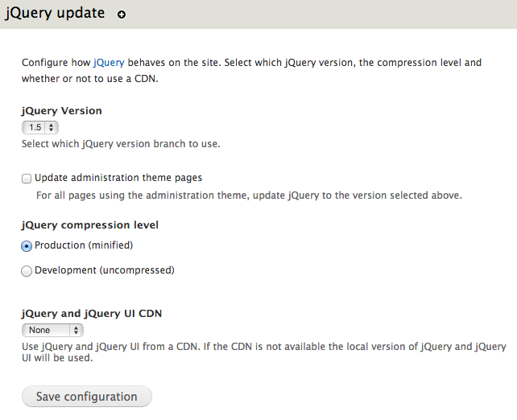Click the "jQuery compression level" heading

[x=90, y=225]
